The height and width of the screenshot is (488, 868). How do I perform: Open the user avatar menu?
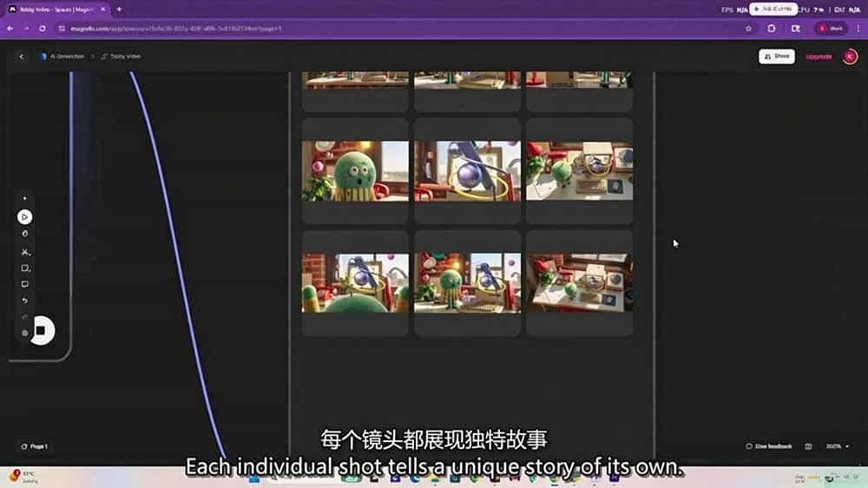click(850, 56)
